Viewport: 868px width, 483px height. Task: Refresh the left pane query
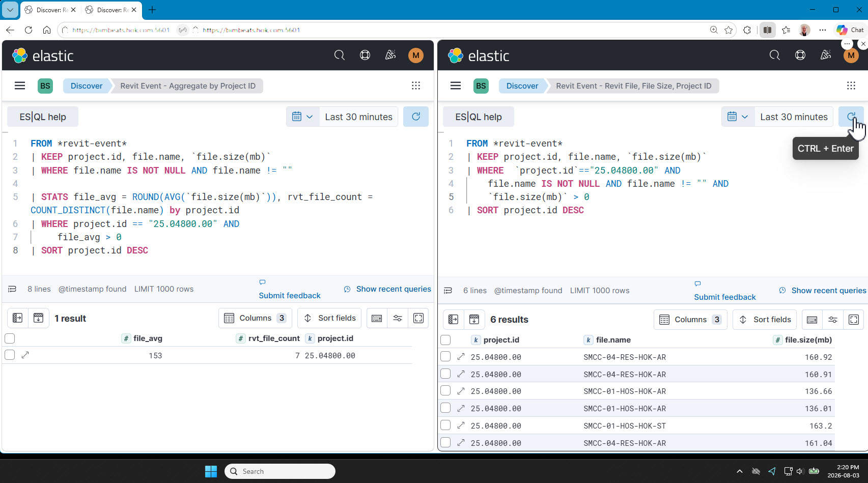(416, 117)
